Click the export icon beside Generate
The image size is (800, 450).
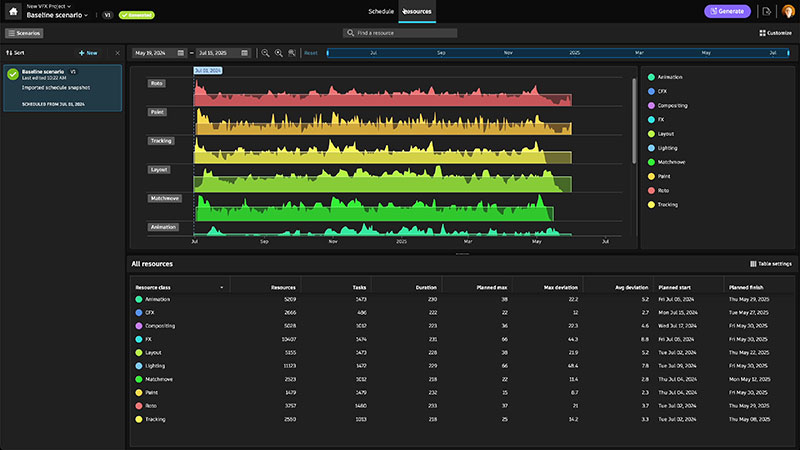(766, 12)
